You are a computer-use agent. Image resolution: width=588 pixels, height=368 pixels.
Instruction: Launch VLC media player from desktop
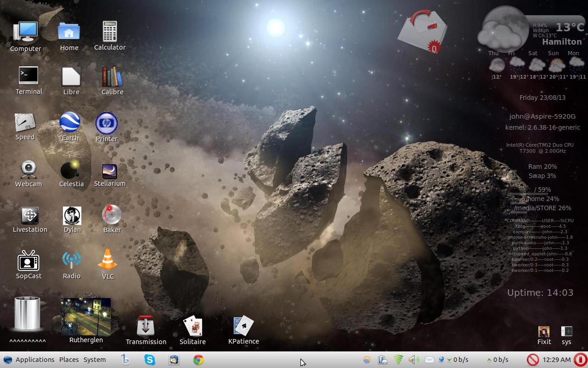click(x=107, y=260)
